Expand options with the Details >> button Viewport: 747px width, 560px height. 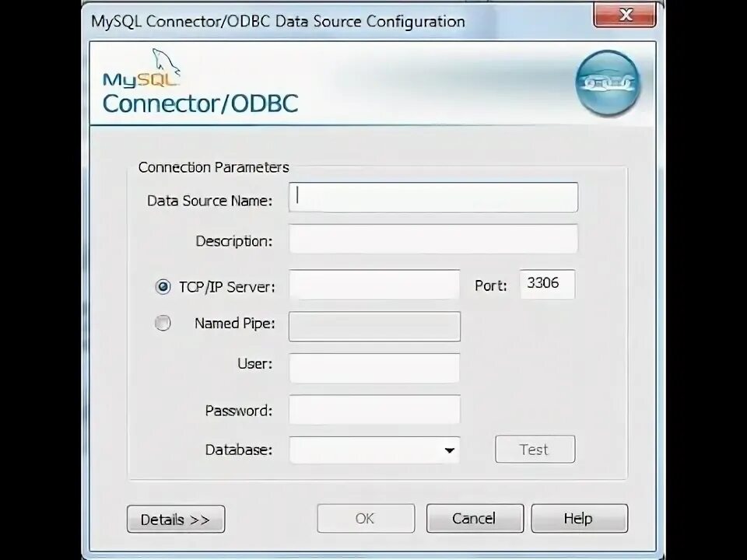click(176, 519)
